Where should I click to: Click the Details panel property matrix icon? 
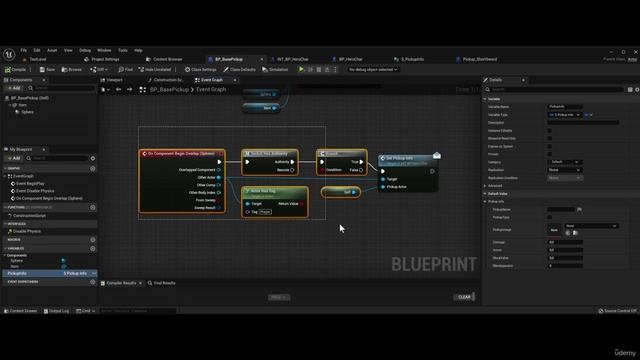point(630,89)
